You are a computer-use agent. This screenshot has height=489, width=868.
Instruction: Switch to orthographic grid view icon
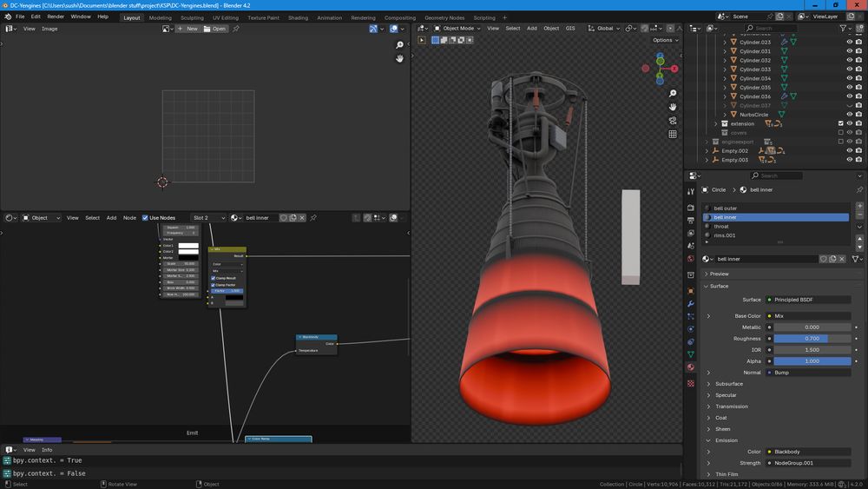click(x=673, y=135)
